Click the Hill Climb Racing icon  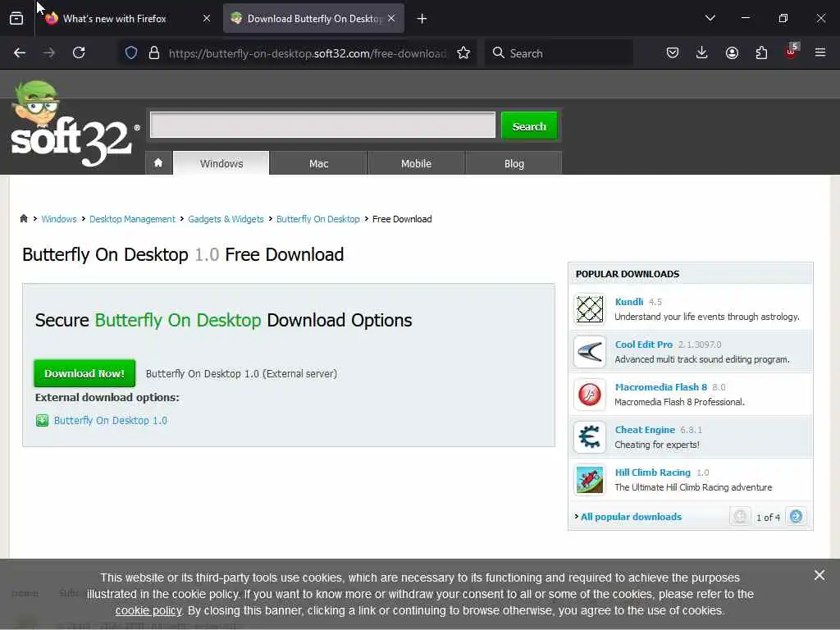589,480
